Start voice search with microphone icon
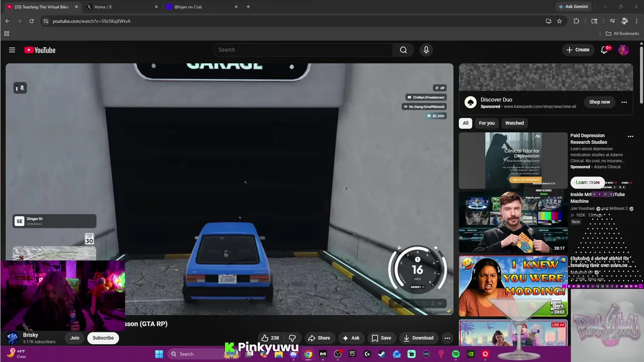 coord(426,50)
